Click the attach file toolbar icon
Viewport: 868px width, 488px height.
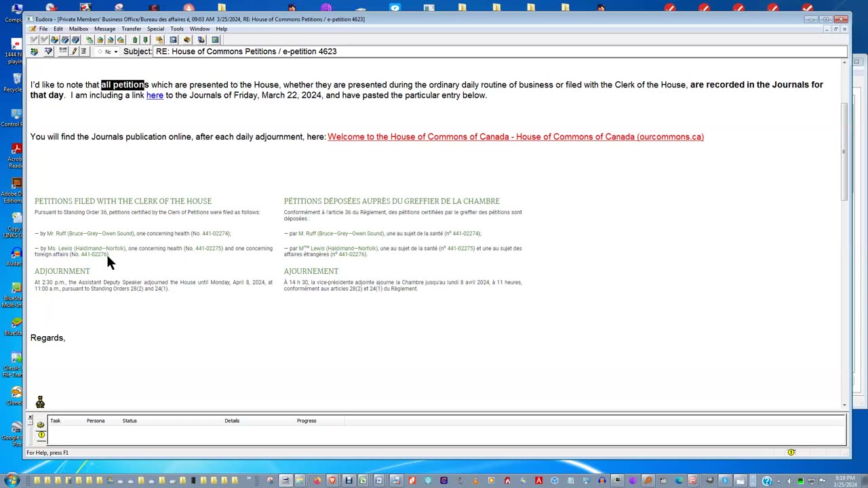159,39
